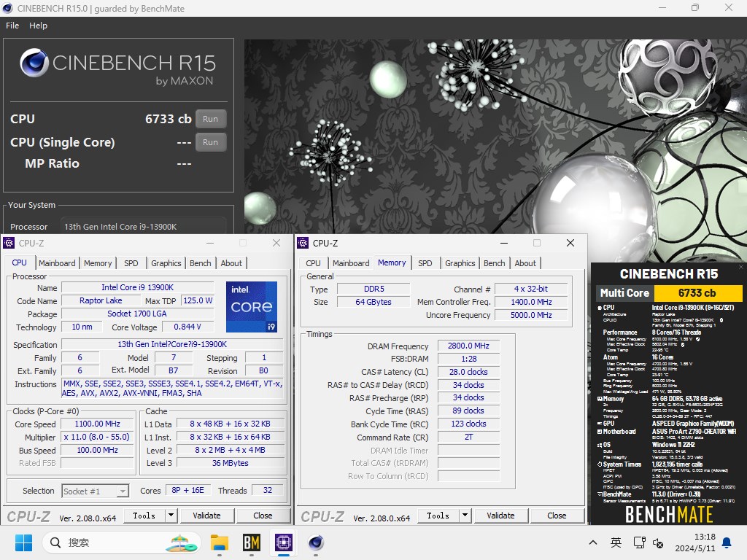Minimize the right CPU-Z window
This screenshot has width=747, height=560.
click(504, 243)
